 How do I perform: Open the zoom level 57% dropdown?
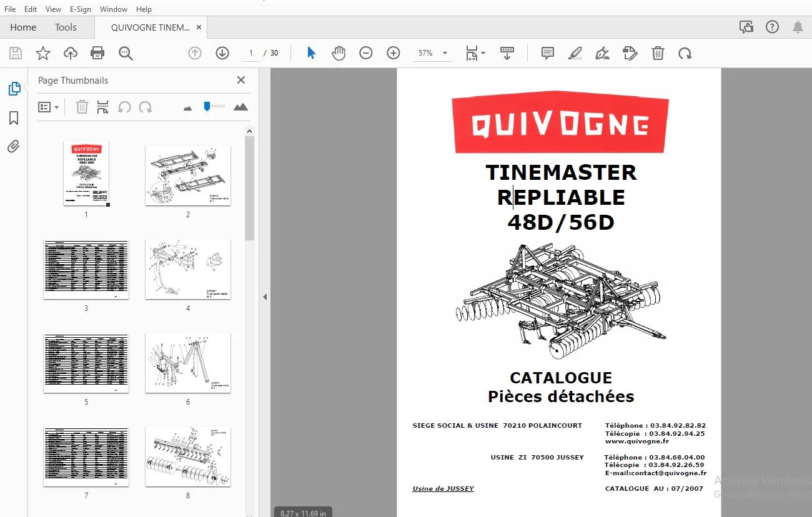pos(433,54)
